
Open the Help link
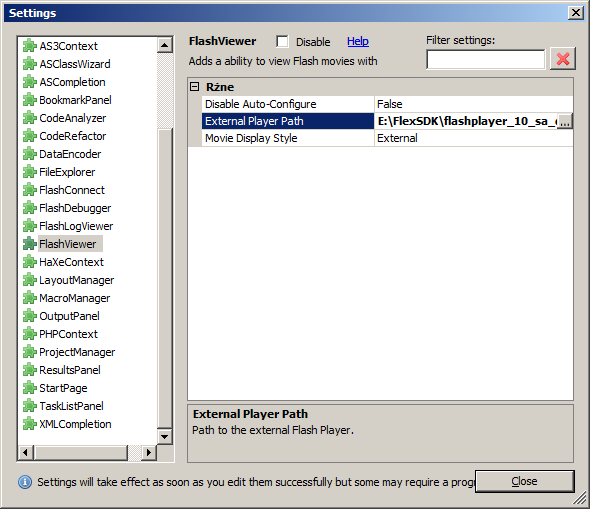(358, 41)
